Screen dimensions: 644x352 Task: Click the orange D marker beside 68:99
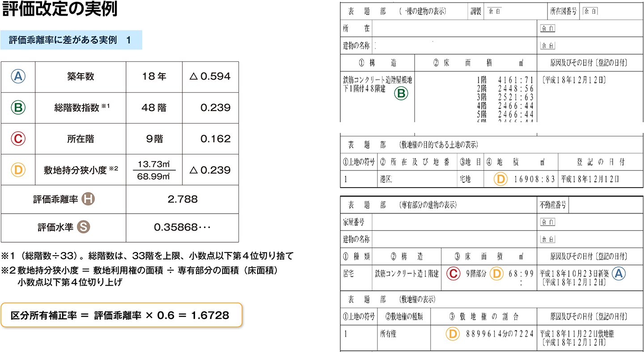(496, 273)
